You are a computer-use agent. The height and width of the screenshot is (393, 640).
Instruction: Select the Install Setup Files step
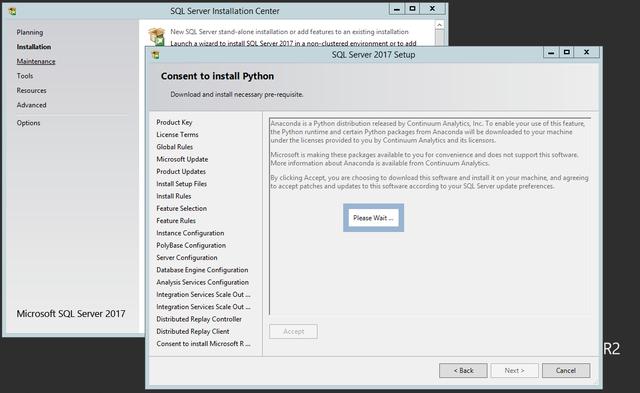(x=182, y=184)
